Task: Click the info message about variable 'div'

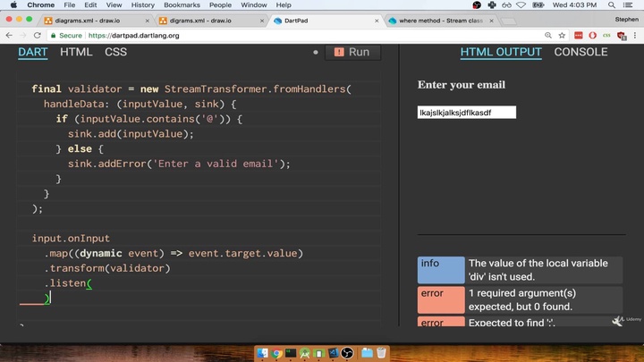Action: click(544, 270)
